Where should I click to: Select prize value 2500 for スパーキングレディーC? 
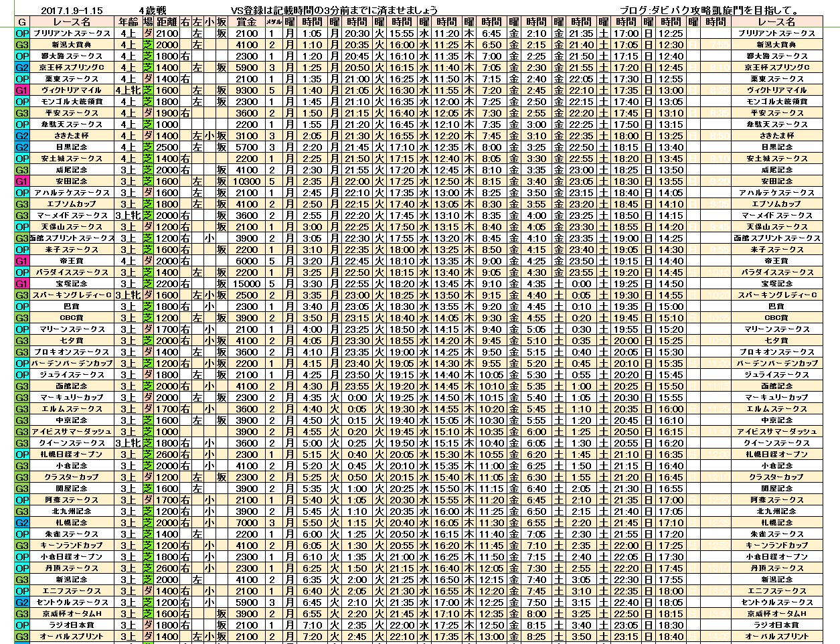[x=246, y=295]
